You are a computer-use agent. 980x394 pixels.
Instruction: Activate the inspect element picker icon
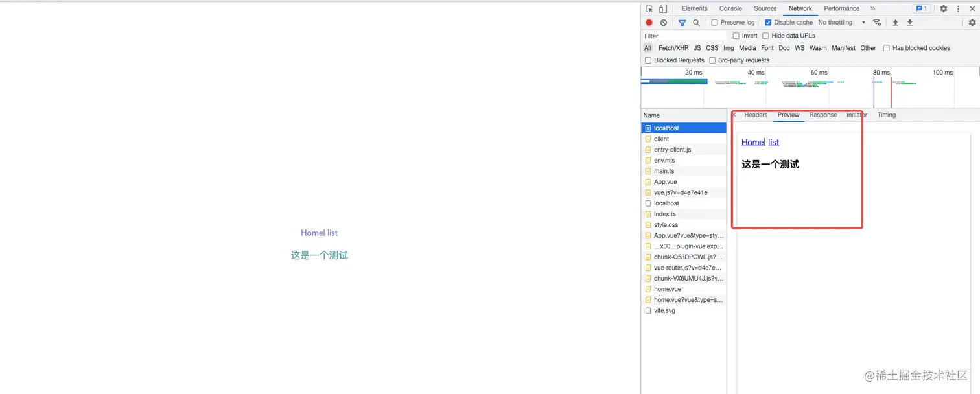(649, 8)
